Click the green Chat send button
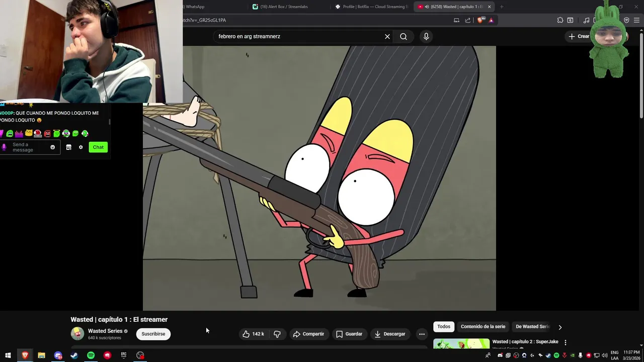This screenshot has height=362, width=644. [98, 147]
